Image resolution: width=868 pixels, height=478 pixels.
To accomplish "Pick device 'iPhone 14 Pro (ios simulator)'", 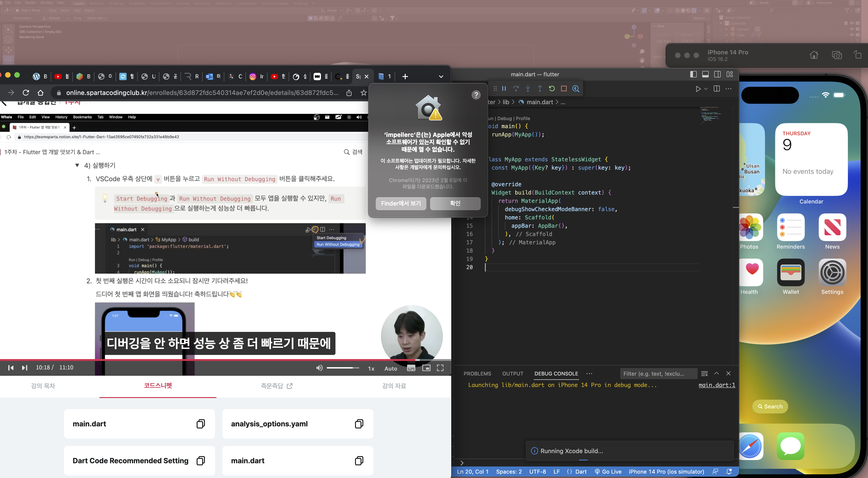I will point(666,472).
